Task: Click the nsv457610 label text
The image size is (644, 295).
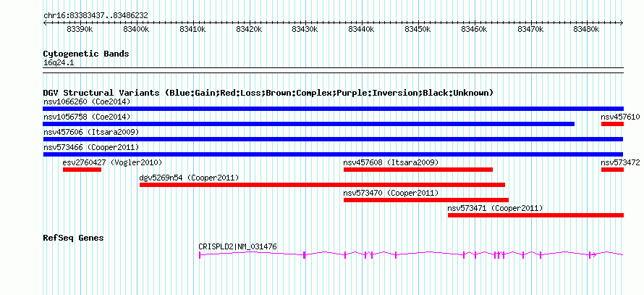Action: [621, 117]
